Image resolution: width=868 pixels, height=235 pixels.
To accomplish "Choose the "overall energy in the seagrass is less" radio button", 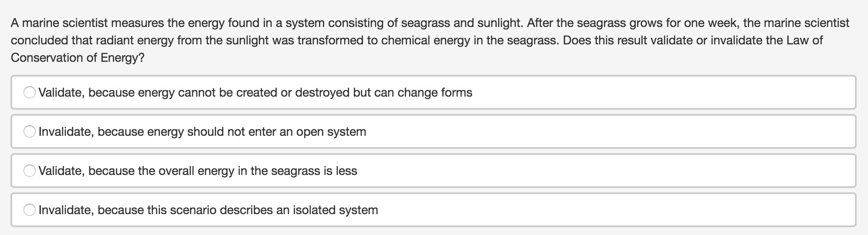I will pos(30,171).
